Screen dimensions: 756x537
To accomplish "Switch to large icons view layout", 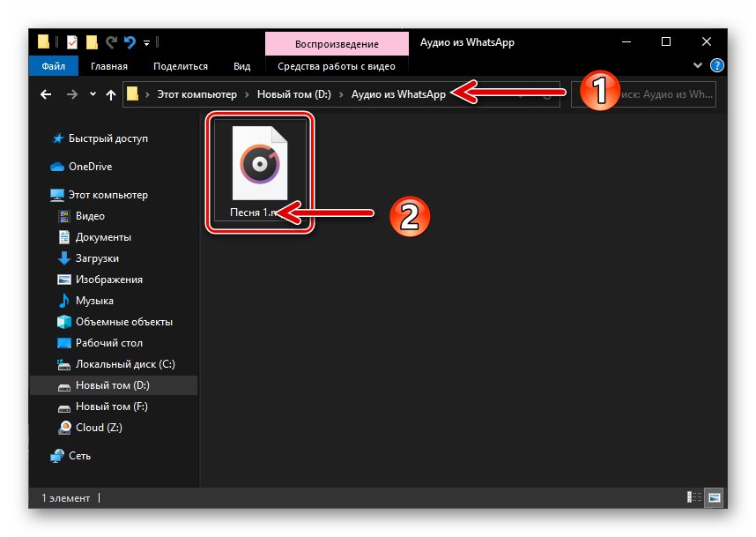I will 714,497.
